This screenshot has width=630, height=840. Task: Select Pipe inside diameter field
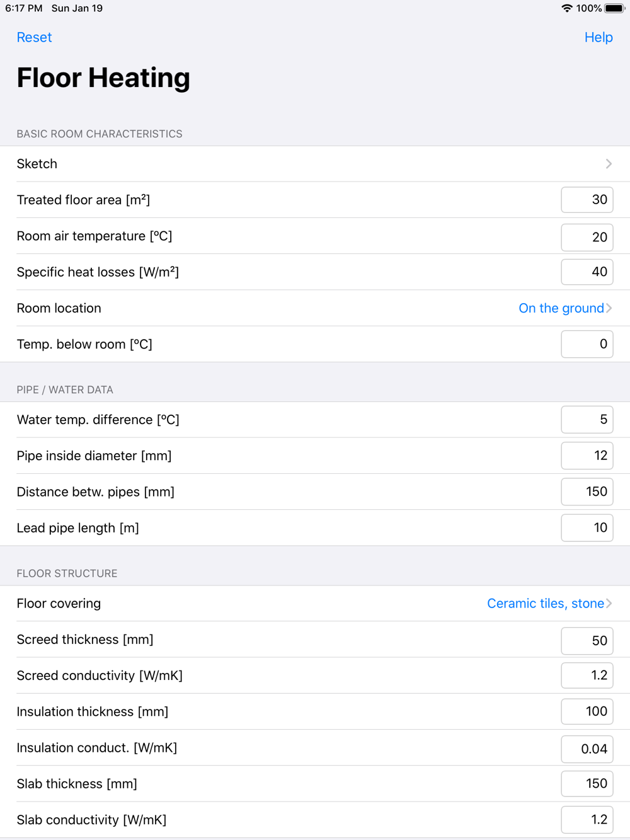click(x=587, y=456)
